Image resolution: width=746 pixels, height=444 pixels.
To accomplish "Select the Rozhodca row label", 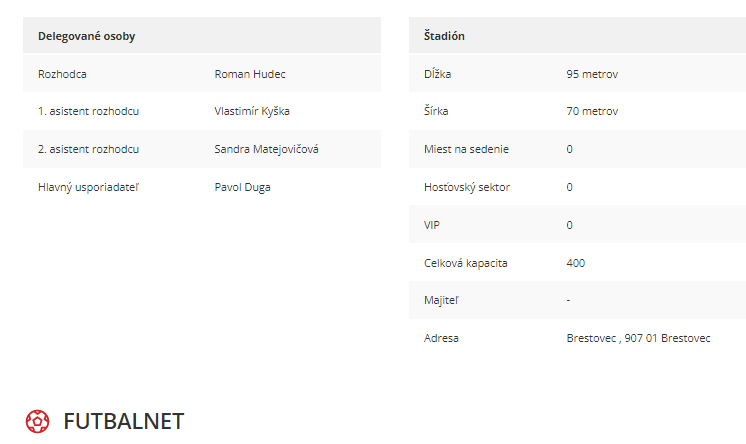I will (x=62, y=74).
